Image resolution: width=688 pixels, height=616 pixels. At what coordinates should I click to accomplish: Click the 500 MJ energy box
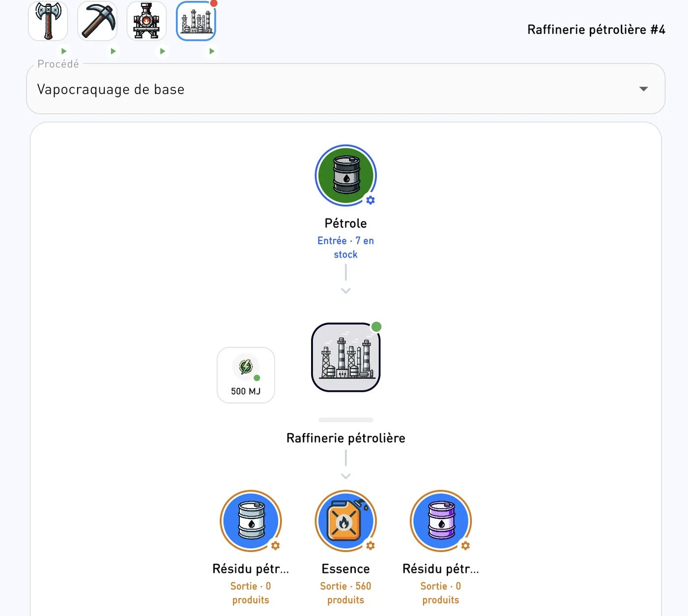click(246, 375)
